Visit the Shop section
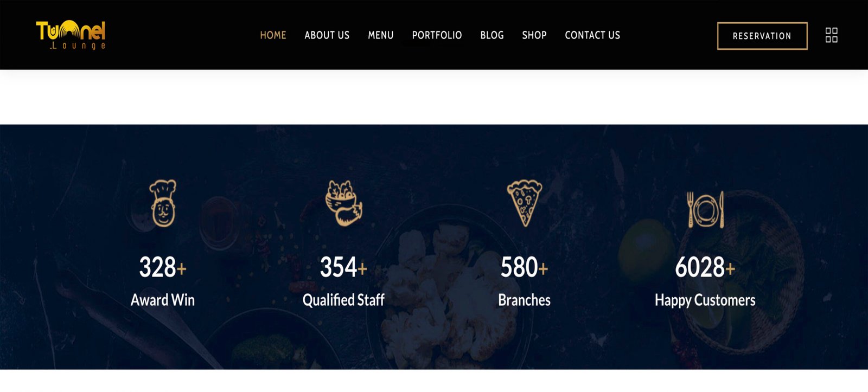This screenshot has height=392, width=868. [534, 35]
